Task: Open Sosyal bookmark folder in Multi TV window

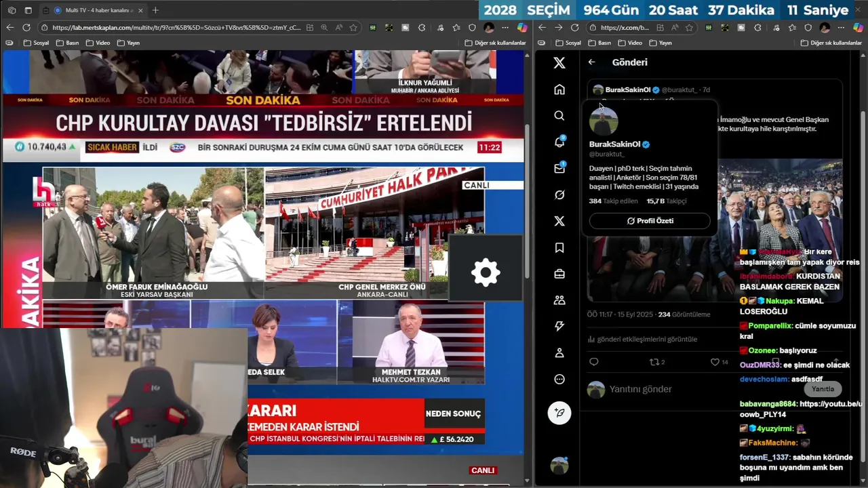Action: (x=36, y=43)
